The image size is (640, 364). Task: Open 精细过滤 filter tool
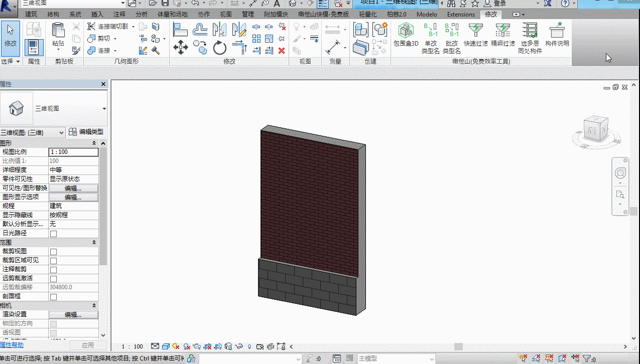tap(502, 35)
